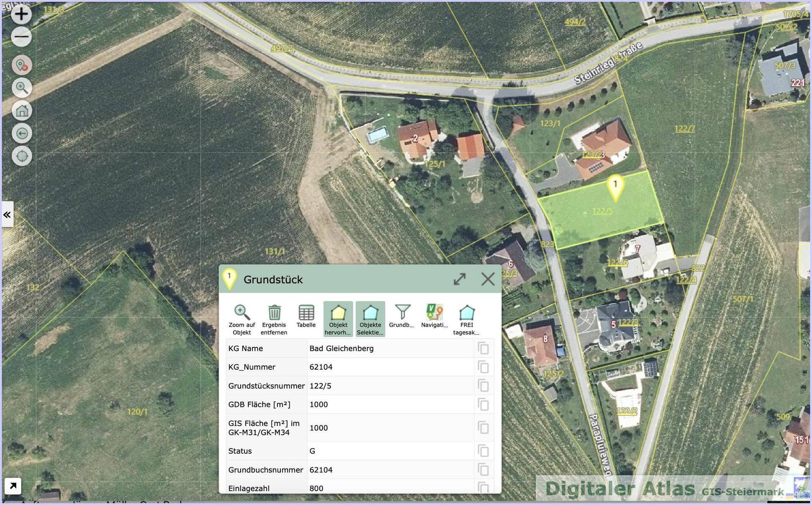
Task: Copy the GIS Fläche value
Action: coord(483,428)
